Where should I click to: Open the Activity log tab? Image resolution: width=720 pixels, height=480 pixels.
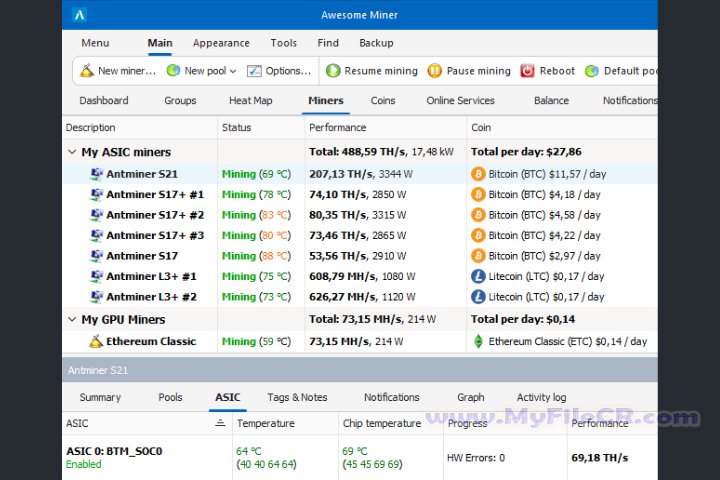tap(541, 397)
